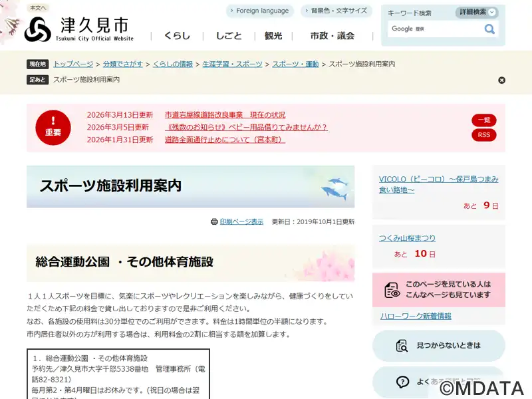Open 市道岩屋線道路改良事業 news link
Viewport: 532px width, 399px height.
pos(225,115)
